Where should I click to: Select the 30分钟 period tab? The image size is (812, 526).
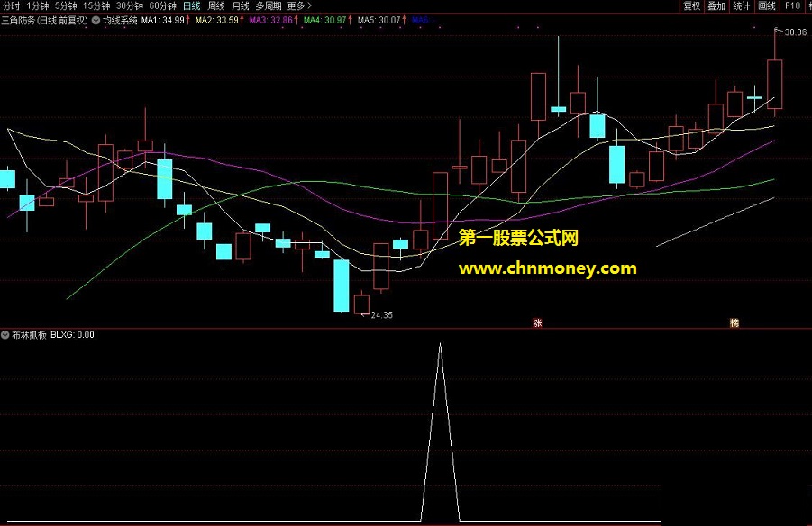[x=130, y=5]
